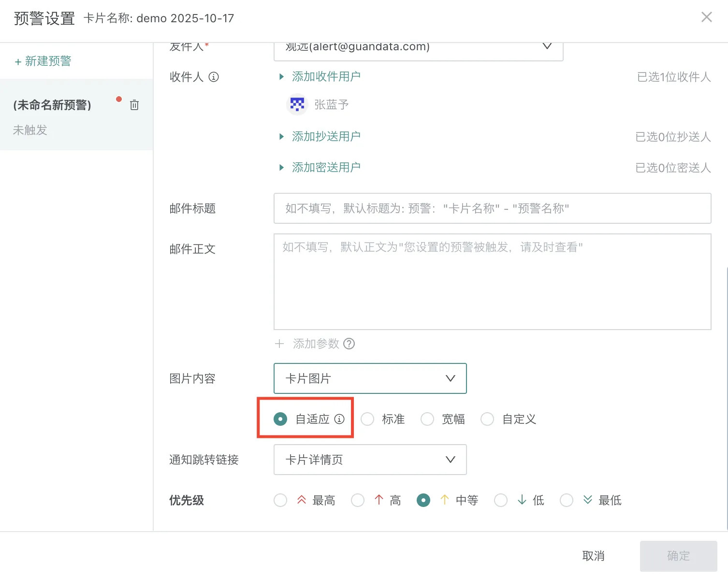Open the 图片内容 dropdown

[x=370, y=378]
